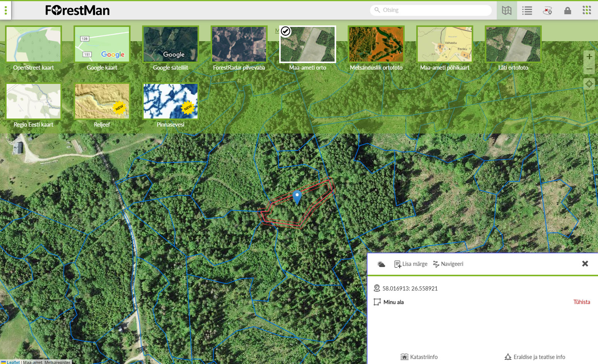Zoom in with the plus map control
The height and width of the screenshot is (364, 598).
(x=589, y=57)
